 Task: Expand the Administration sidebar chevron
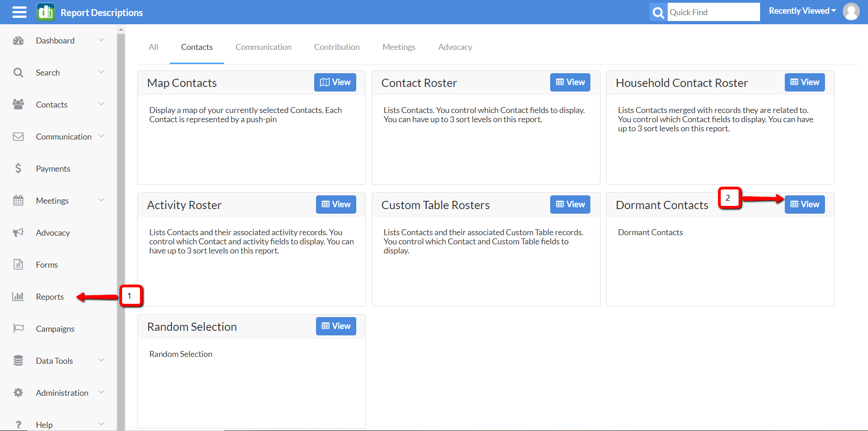tap(102, 393)
